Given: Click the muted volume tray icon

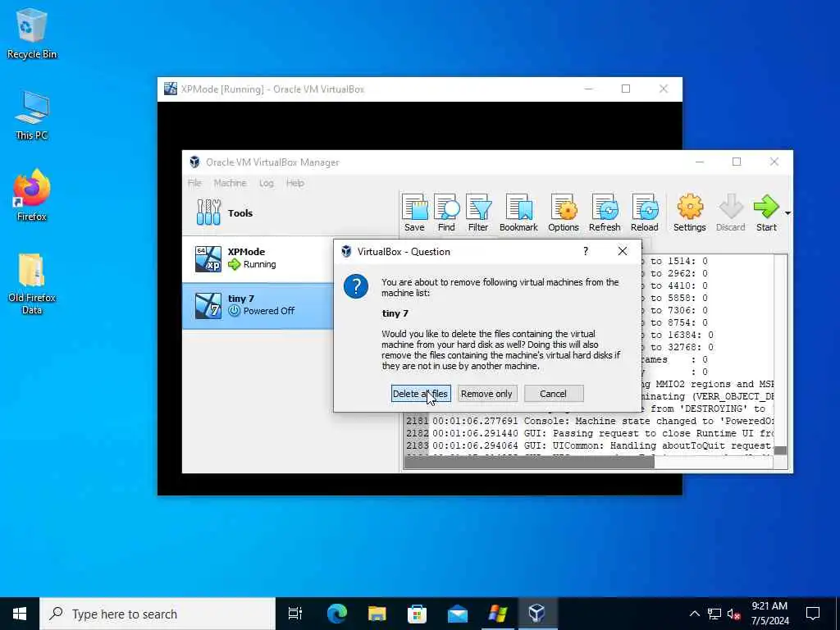Looking at the screenshot, I should pos(734,614).
